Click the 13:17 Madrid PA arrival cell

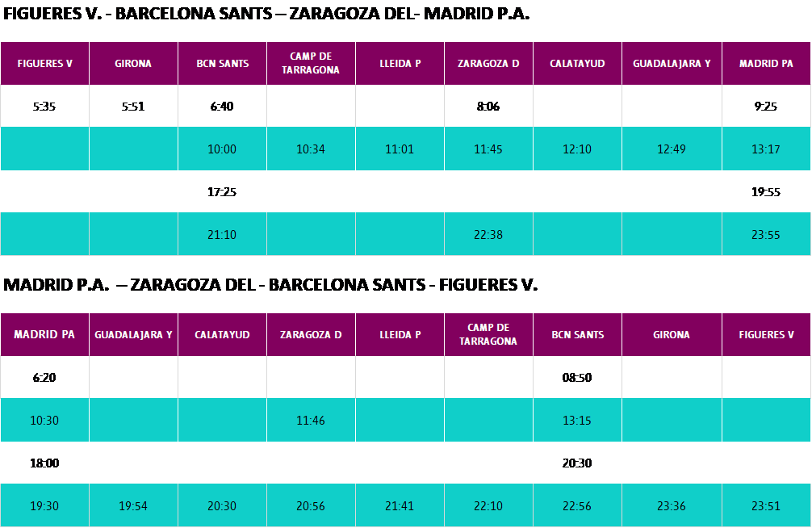[x=766, y=149]
